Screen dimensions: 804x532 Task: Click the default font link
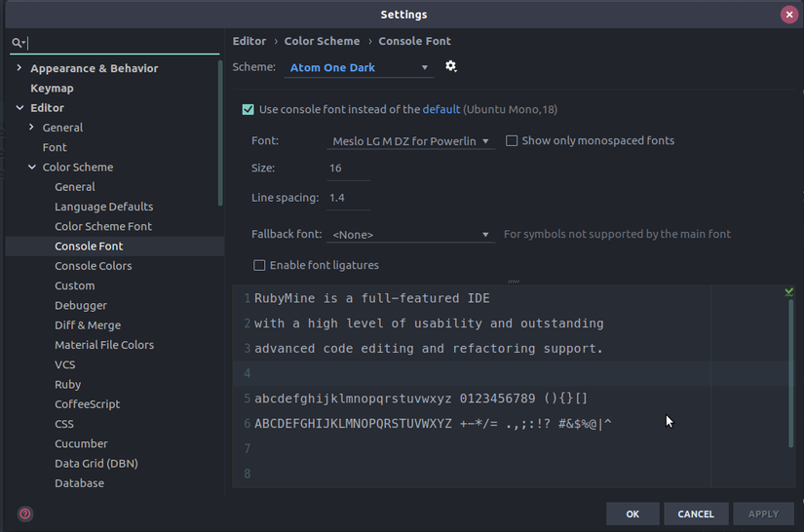(440, 110)
